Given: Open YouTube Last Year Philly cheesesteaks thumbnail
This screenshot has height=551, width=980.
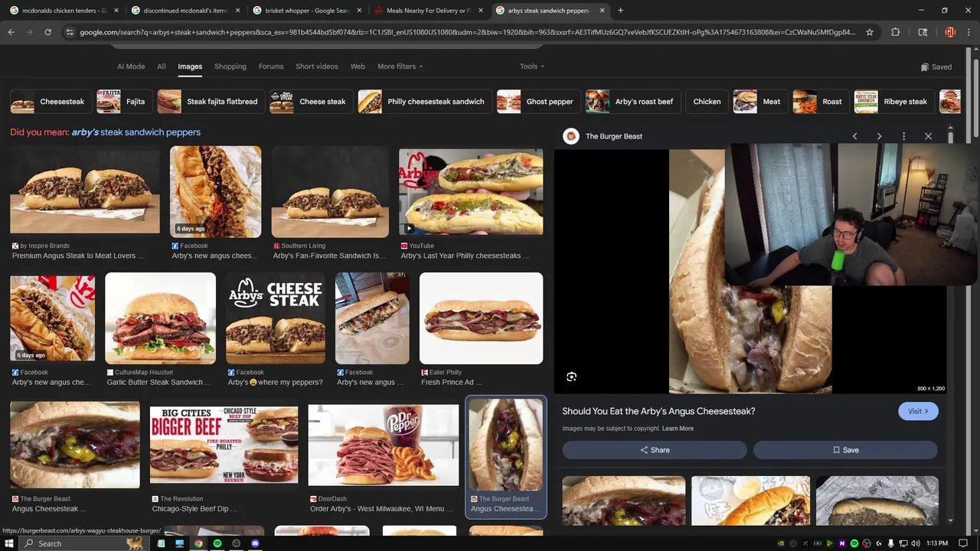Looking at the screenshot, I should click(471, 191).
